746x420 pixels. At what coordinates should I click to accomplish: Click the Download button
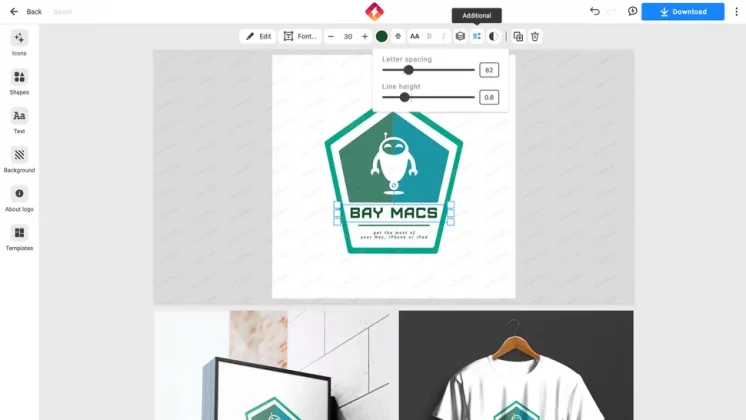tap(683, 12)
